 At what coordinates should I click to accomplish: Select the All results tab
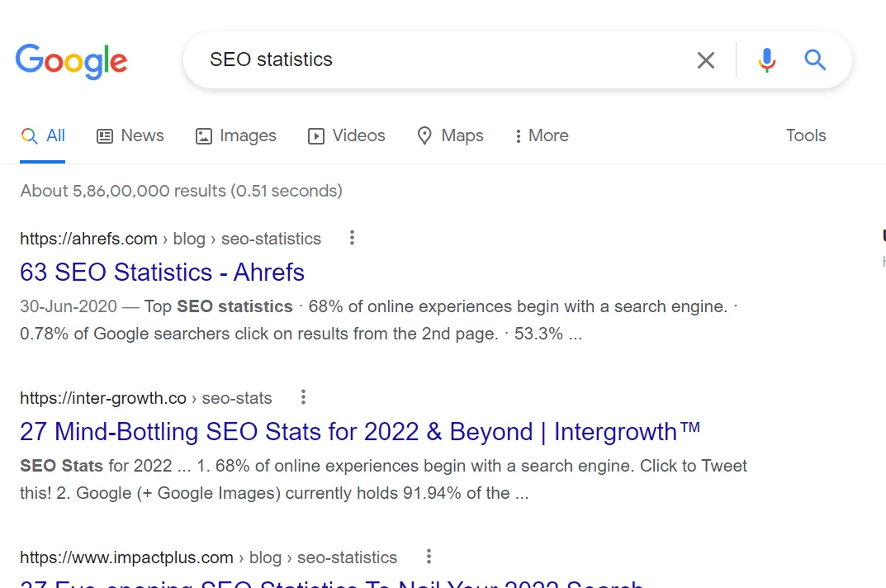44,135
